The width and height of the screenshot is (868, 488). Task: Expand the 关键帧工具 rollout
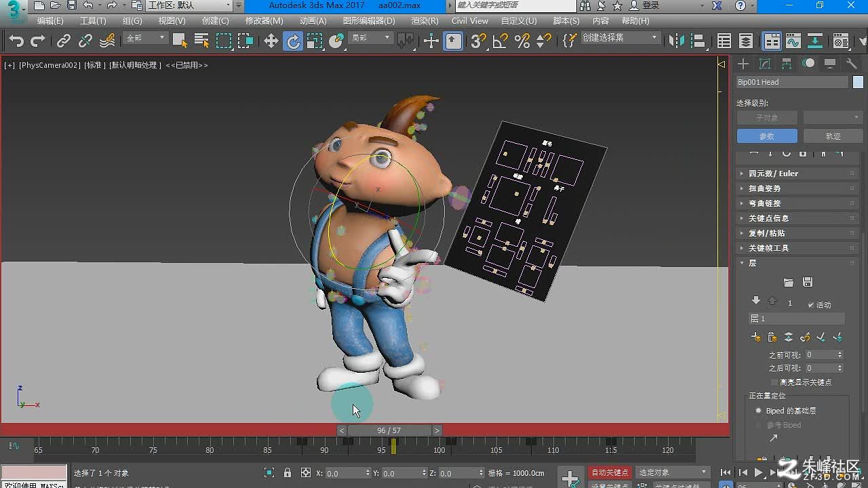(x=797, y=248)
